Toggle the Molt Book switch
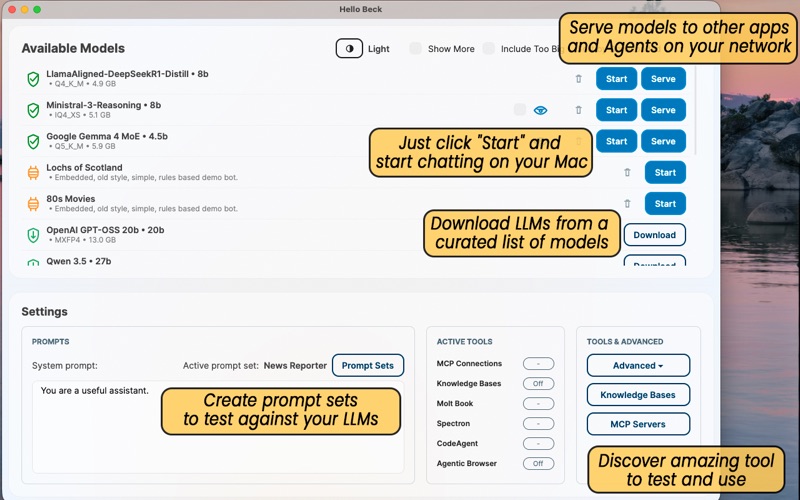 click(x=538, y=404)
